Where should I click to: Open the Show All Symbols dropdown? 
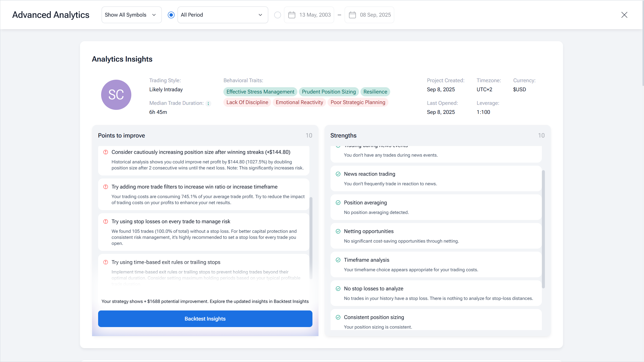pyautogui.click(x=132, y=15)
